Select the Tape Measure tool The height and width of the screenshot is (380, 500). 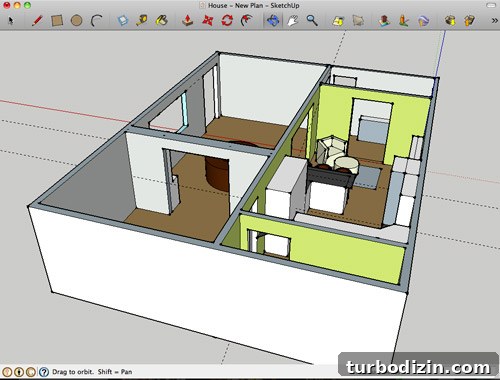142,21
